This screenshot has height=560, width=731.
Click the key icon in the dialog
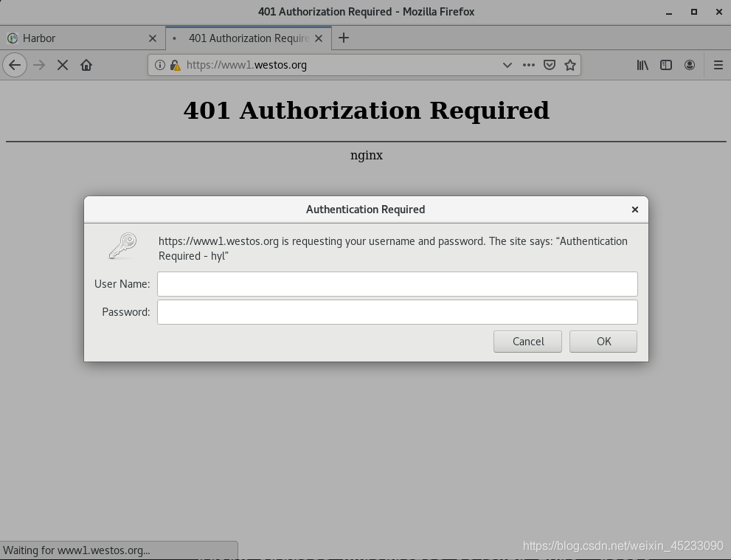122,246
